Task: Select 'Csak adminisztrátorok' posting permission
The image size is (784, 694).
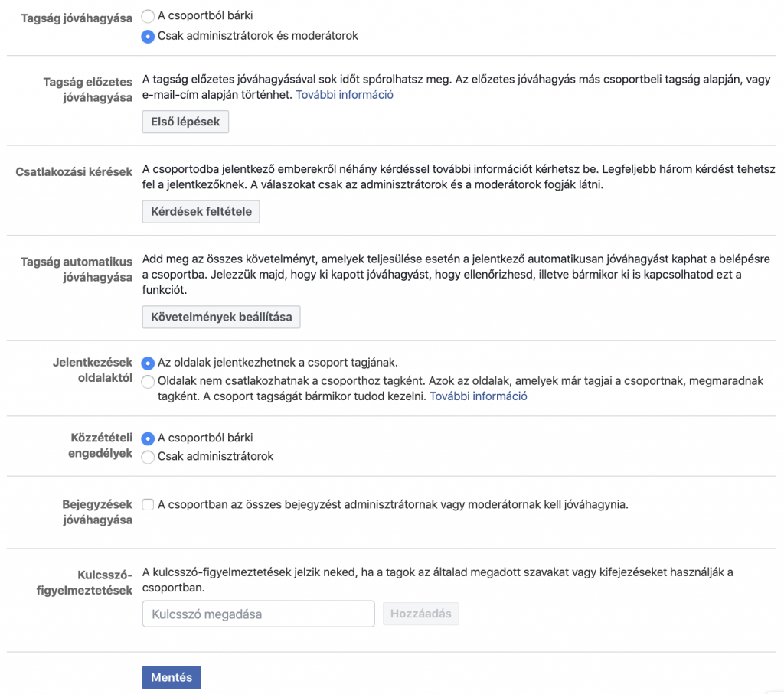Action: click(x=148, y=457)
